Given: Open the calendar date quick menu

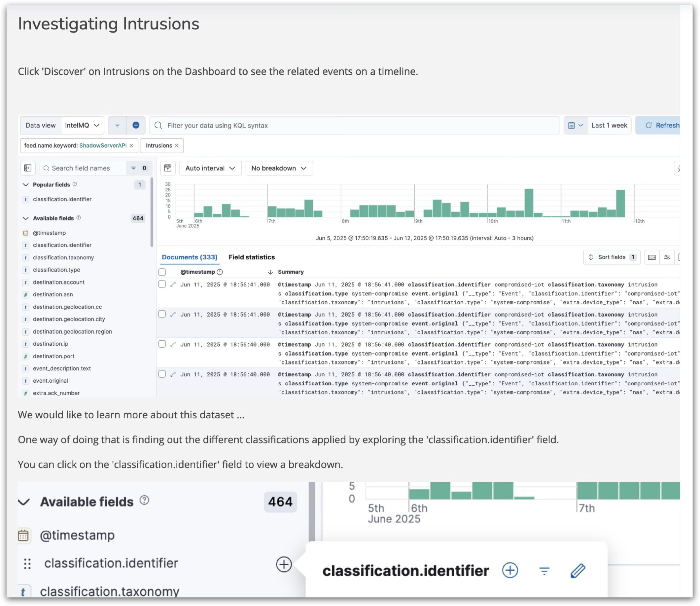Looking at the screenshot, I should (x=575, y=126).
